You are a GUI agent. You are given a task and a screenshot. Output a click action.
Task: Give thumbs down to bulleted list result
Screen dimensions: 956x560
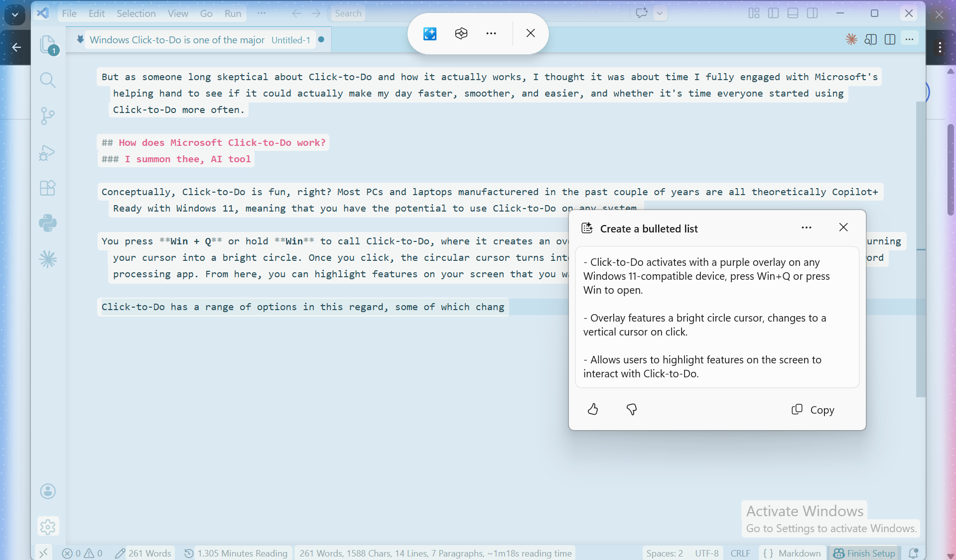point(632,409)
